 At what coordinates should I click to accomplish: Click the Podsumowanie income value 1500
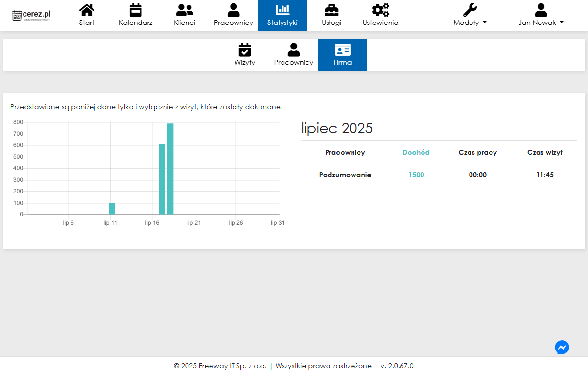coord(416,175)
